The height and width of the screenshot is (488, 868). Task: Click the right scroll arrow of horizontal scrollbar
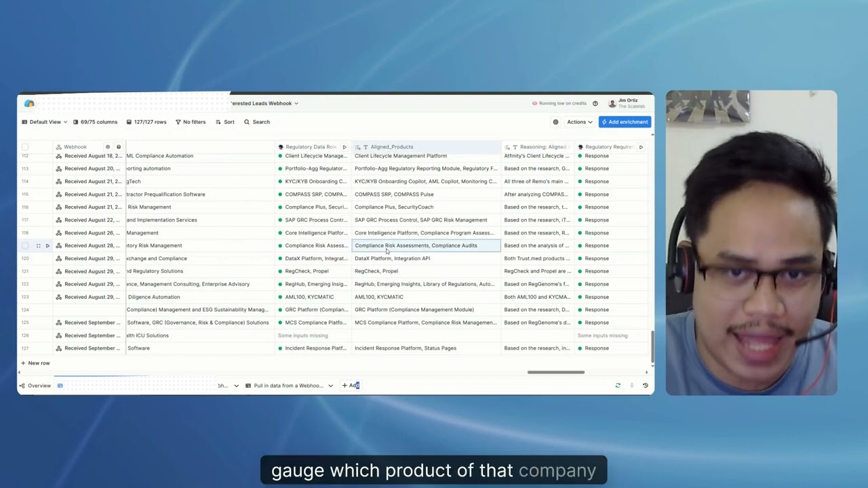(646, 372)
